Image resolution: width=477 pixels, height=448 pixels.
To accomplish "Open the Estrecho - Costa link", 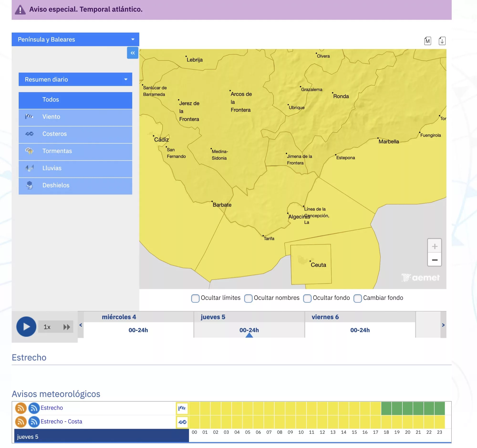I will click(x=62, y=421).
